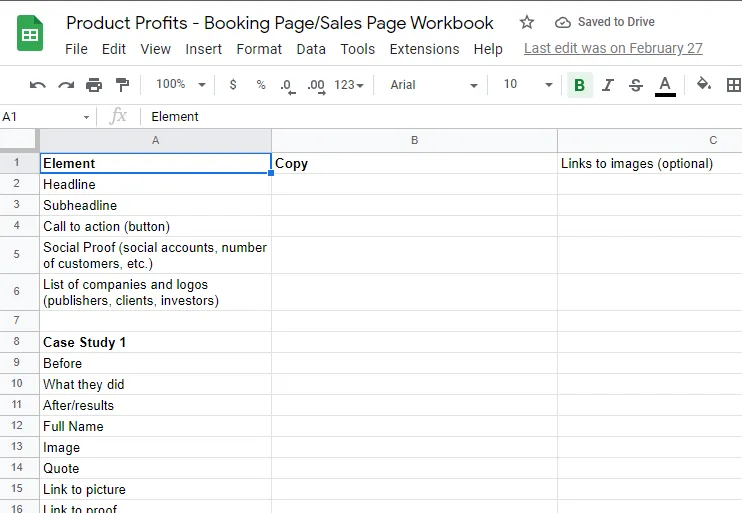Click the Undo arrow icon
Image resolution: width=742 pixels, height=513 pixels.
pyautogui.click(x=37, y=85)
